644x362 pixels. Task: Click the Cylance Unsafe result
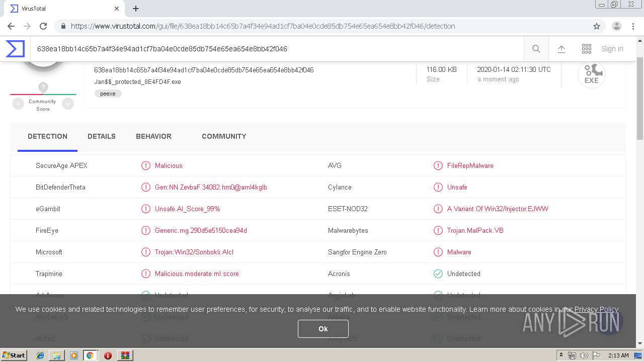click(x=457, y=187)
